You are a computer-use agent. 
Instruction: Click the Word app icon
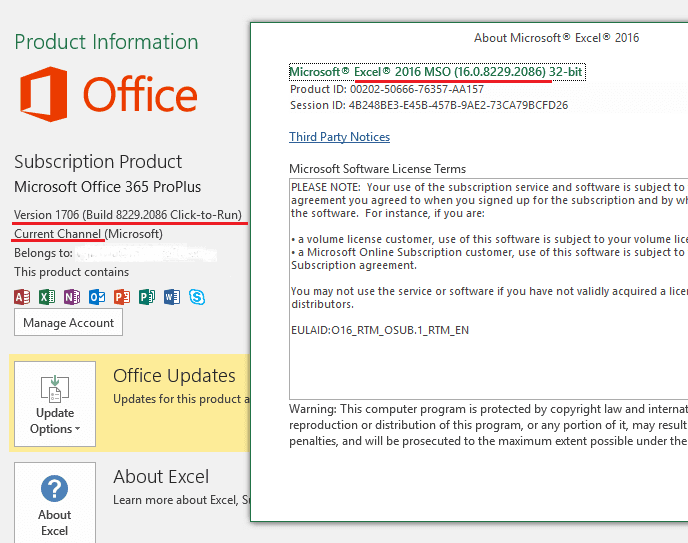(x=172, y=297)
